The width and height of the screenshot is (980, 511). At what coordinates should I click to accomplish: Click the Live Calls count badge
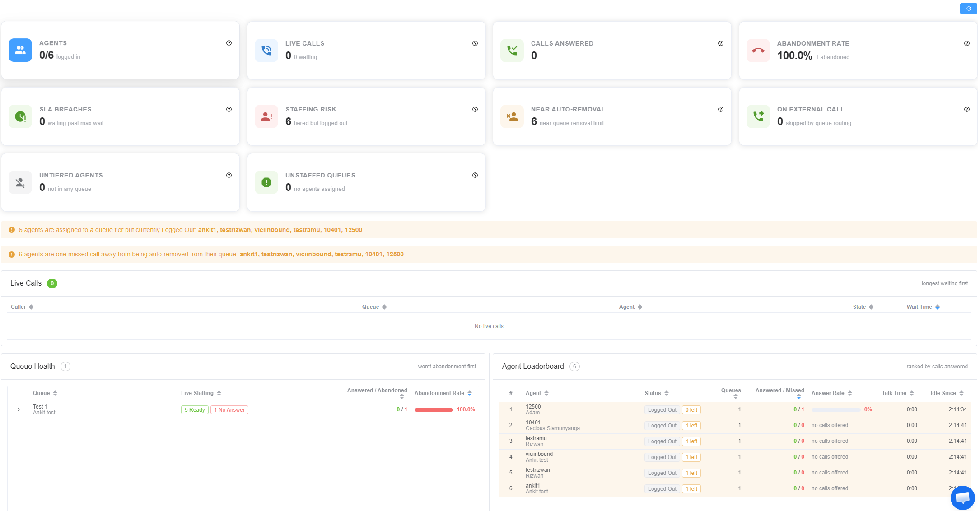(52, 283)
